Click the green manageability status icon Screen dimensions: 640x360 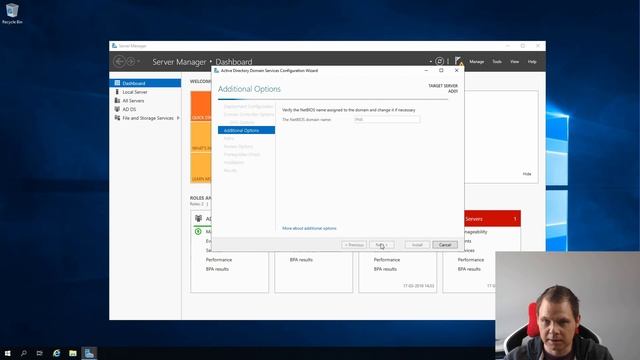(198, 231)
